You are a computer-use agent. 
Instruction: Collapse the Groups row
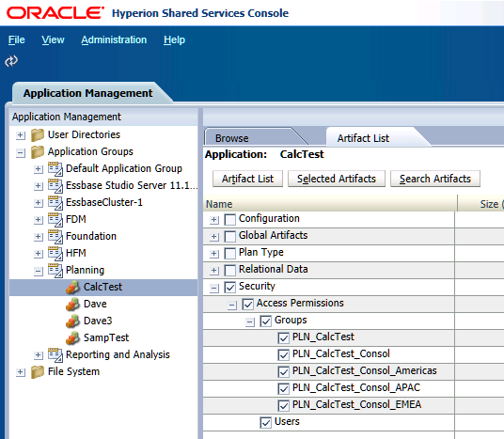click(250, 322)
